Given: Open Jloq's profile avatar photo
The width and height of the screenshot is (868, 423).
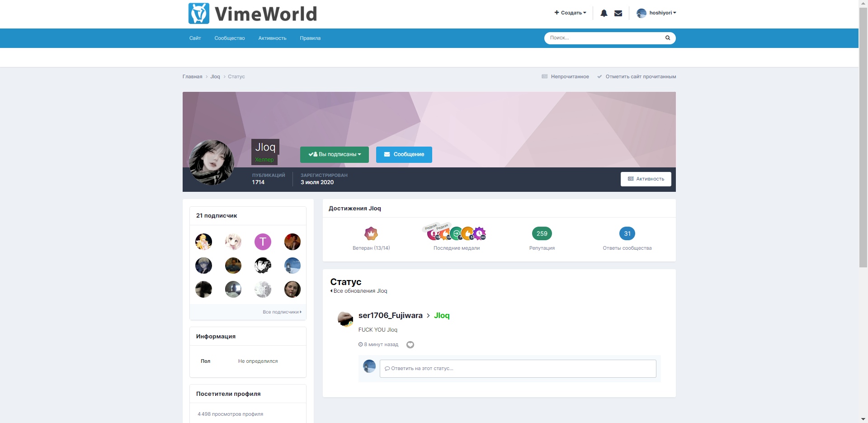Looking at the screenshot, I should coord(211,162).
